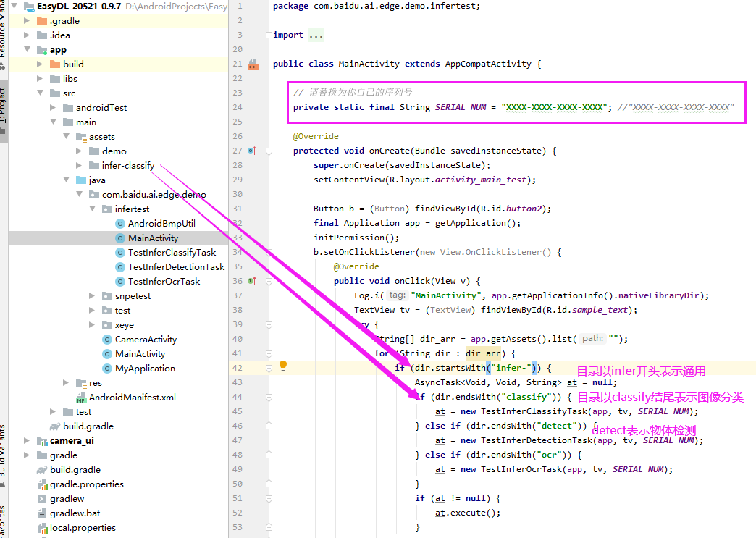Click line number 42 in the gutter
The height and width of the screenshot is (538, 756).
(238, 368)
